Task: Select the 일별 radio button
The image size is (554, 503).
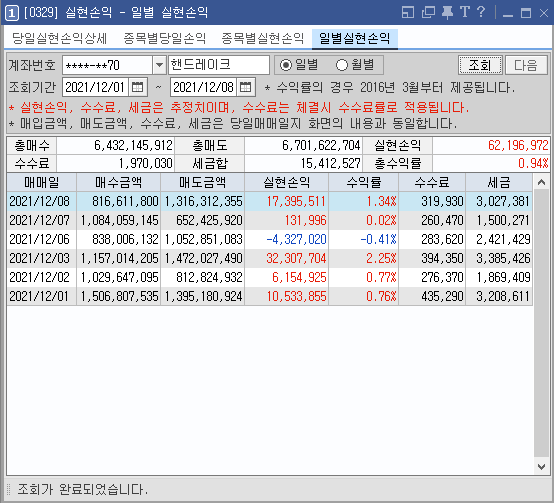Action: (x=285, y=65)
